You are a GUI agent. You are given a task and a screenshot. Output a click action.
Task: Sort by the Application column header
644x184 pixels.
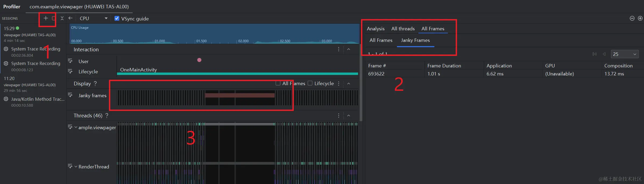click(513, 66)
